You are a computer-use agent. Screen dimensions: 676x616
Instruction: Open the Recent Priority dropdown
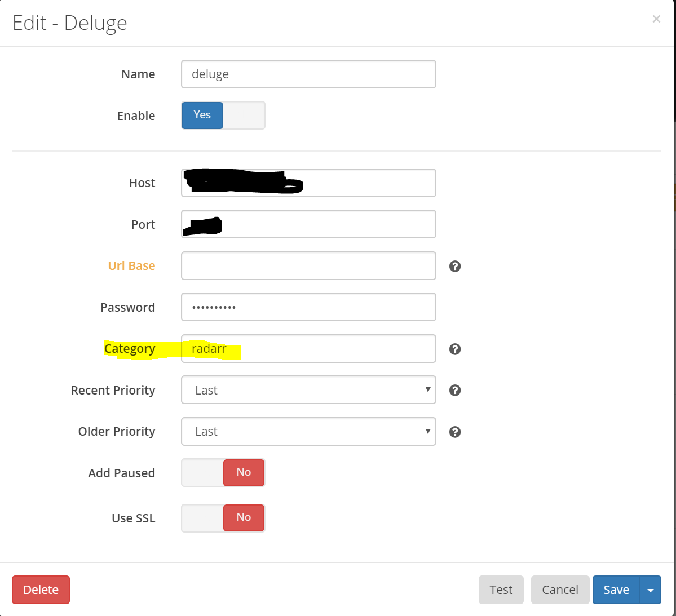pyautogui.click(x=308, y=390)
